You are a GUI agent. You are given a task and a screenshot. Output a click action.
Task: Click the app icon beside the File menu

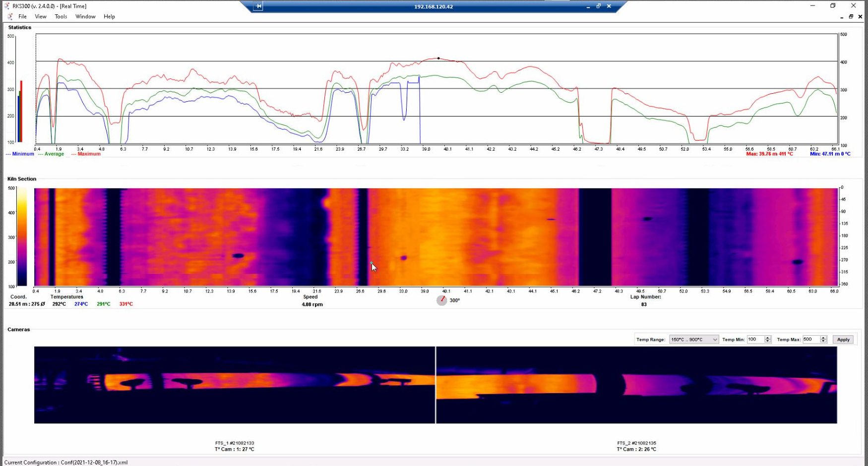point(9,16)
